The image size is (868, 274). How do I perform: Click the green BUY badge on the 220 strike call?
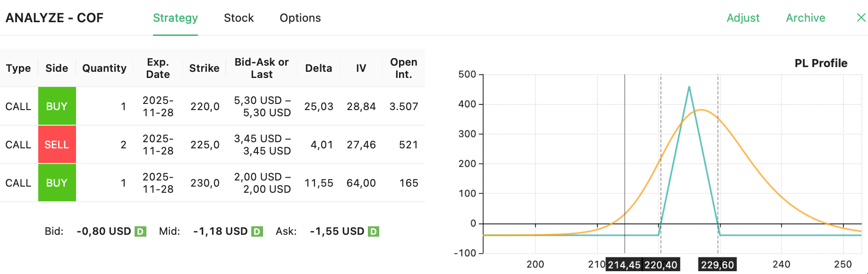[x=57, y=106]
